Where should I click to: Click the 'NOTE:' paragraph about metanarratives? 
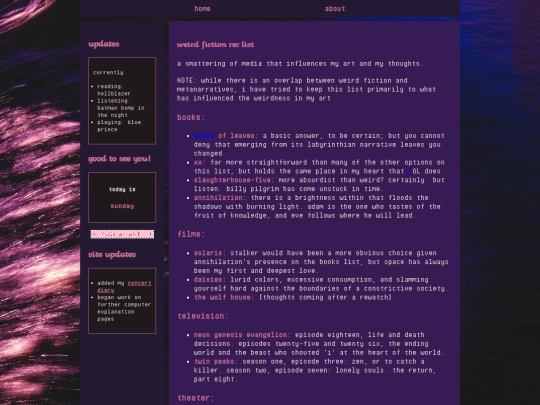click(307, 89)
